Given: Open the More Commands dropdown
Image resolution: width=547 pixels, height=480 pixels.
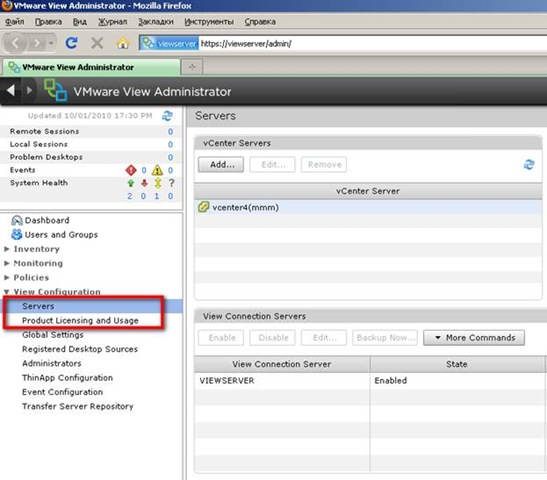Looking at the screenshot, I should 474,338.
